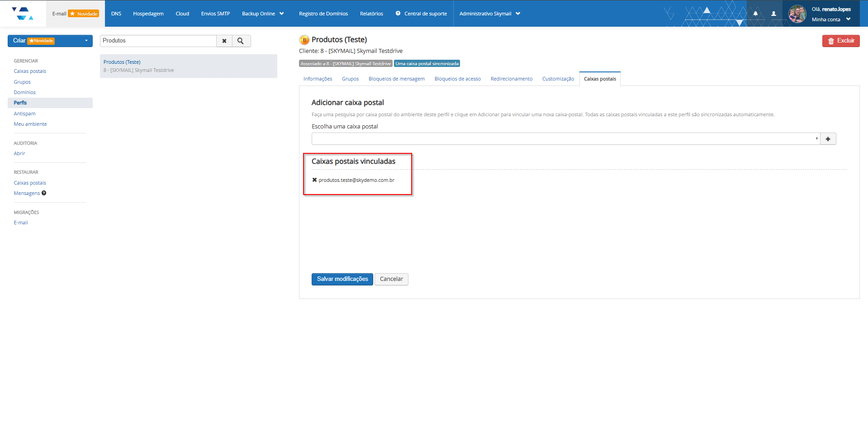Viewport: 868px width, 427px height.
Task: Switch to the Redirecionamento tab
Action: [x=511, y=79]
